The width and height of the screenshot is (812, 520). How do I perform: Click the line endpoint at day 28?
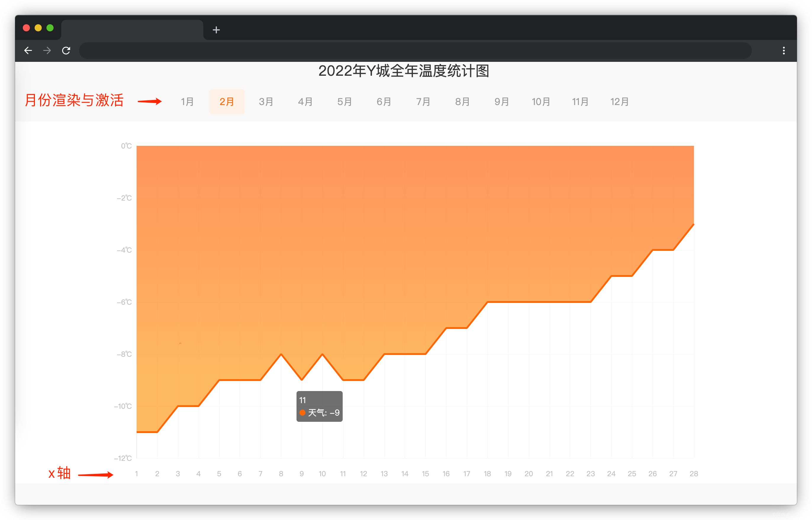[x=693, y=224]
